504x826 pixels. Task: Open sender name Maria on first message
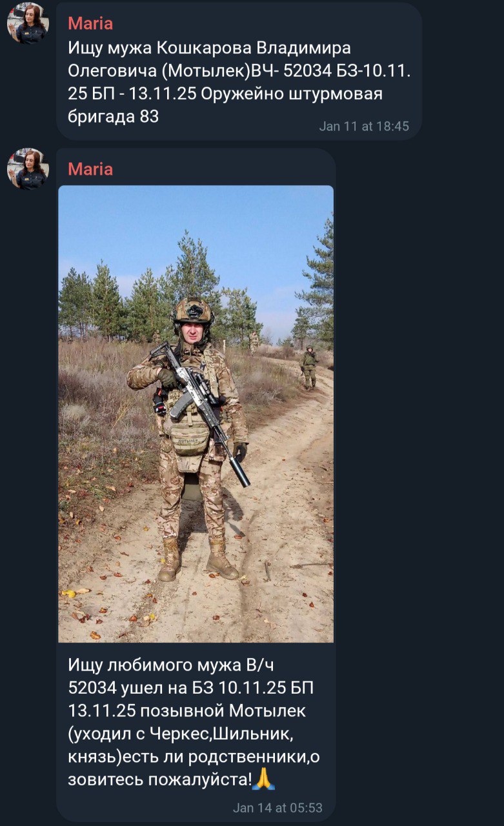click(x=90, y=24)
